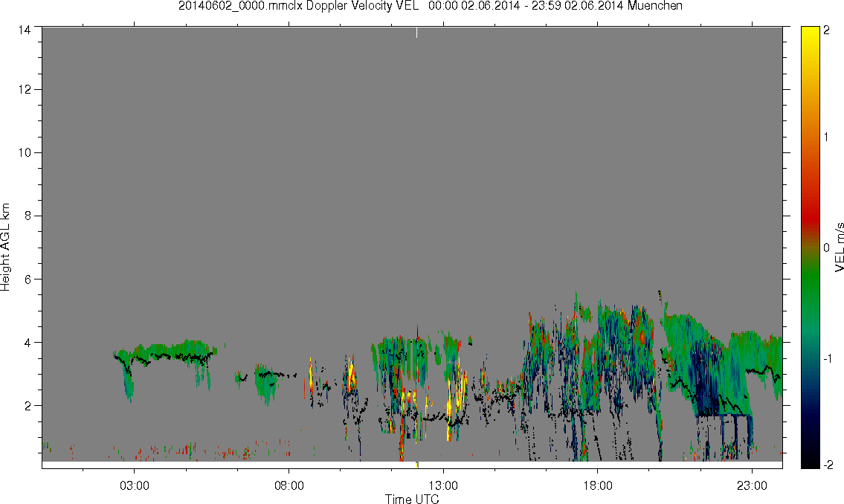This screenshot has width=844, height=504.
Task: Click the 13:00 time tick label
Action: coord(443,485)
